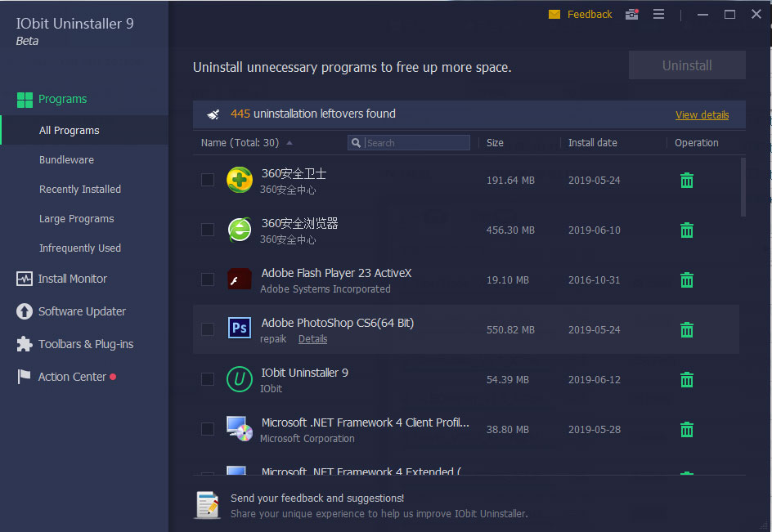Screen dimensions: 772x532
Task: Click the trash icon beside 360安全卫士
Action: 686,180
